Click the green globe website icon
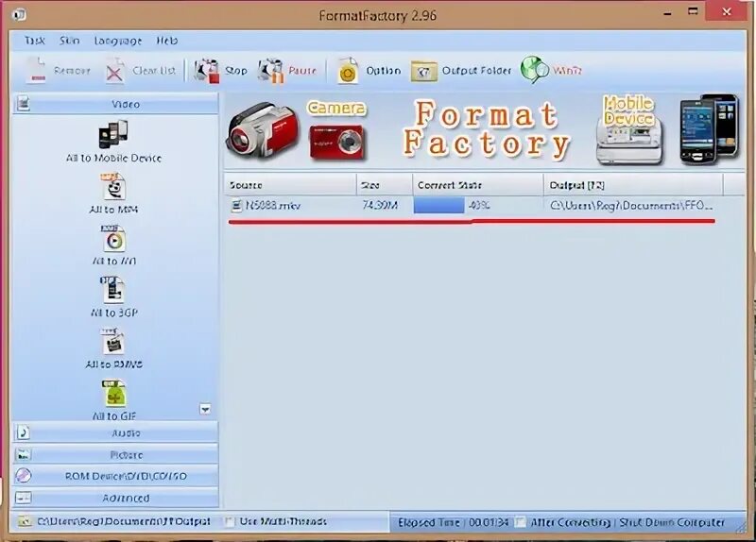756x542 pixels. point(534,70)
